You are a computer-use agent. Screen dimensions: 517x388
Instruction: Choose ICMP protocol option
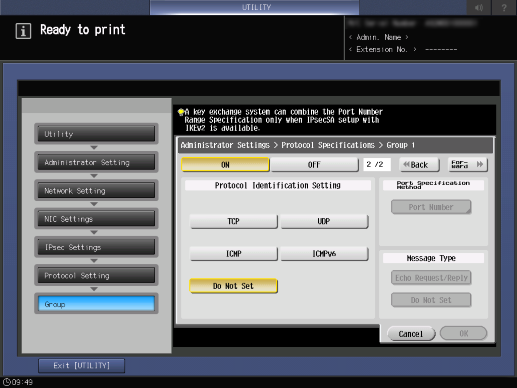(x=233, y=254)
